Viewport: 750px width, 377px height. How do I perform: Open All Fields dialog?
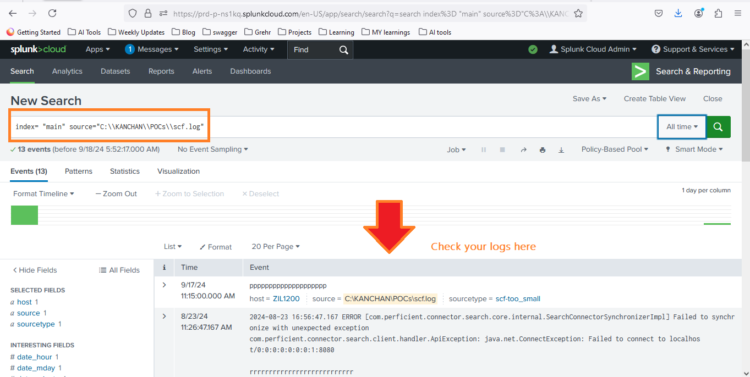coord(119,270)
